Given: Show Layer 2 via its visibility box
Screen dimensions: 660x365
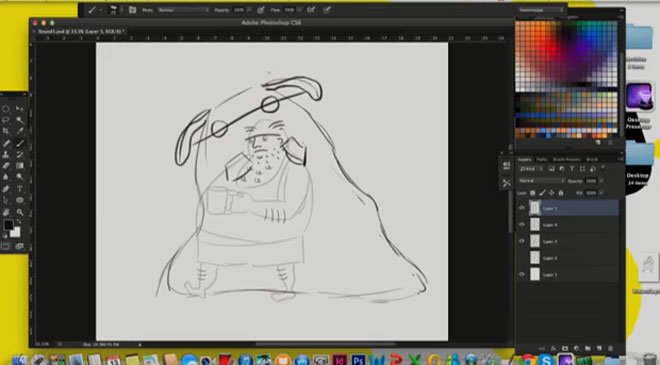Looking at the screenshot, I should [522, 258].
